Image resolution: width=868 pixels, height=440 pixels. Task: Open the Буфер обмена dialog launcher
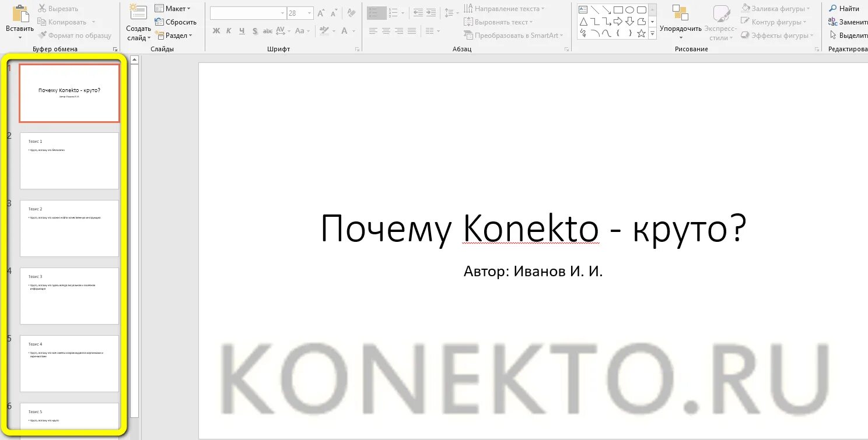115,50
